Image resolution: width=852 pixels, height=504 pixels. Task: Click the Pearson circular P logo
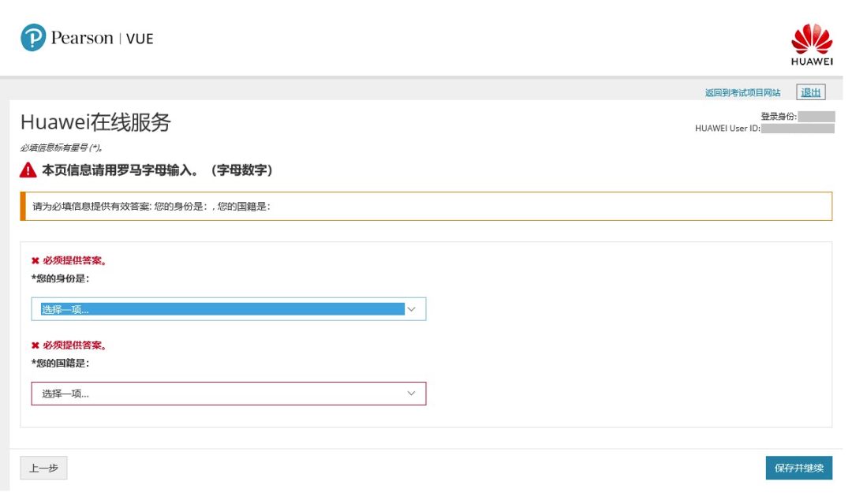[x=33, y=38]
